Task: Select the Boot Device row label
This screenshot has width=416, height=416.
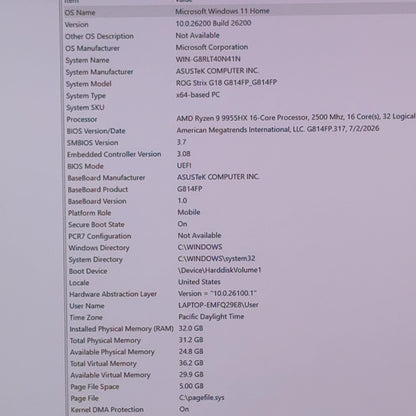Action: (x=88, y=271)
